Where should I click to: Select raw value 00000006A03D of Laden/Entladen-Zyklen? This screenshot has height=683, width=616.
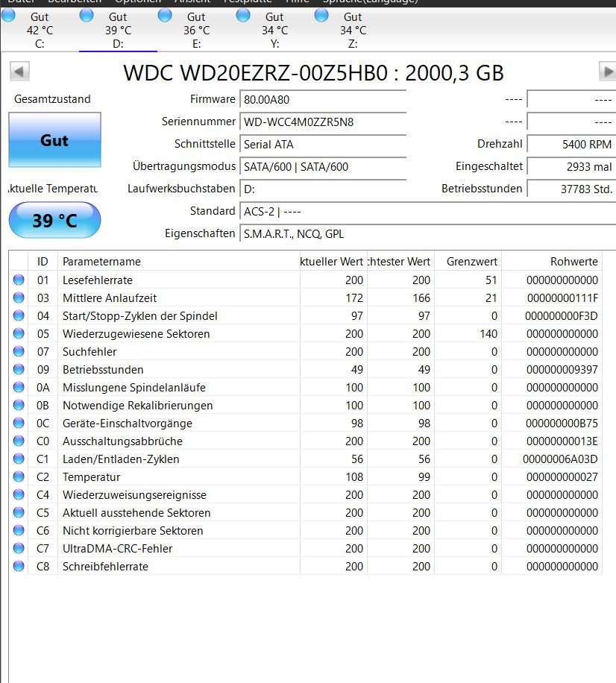click(x=560, y=459)
